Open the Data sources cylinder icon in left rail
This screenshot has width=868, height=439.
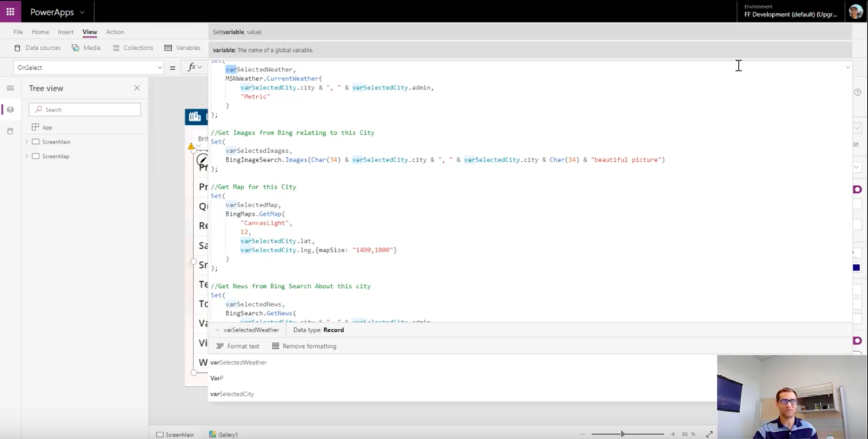[10, 131]
